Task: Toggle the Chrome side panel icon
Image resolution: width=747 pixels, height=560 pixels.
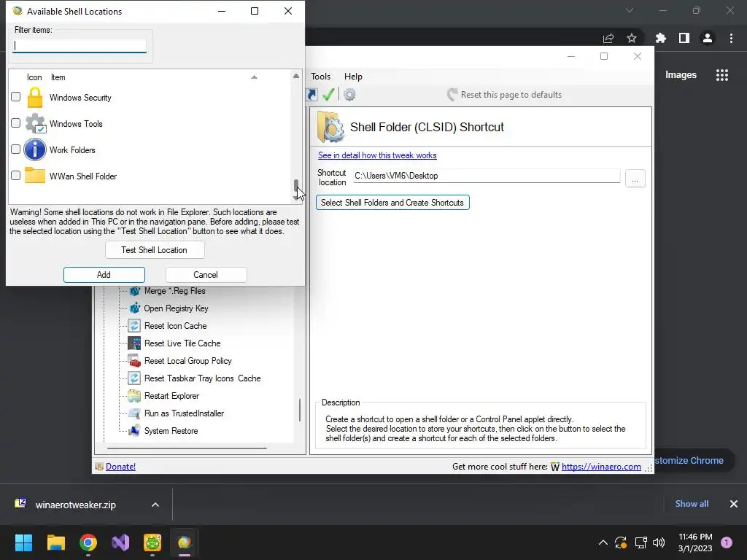Action: point(684,38)
